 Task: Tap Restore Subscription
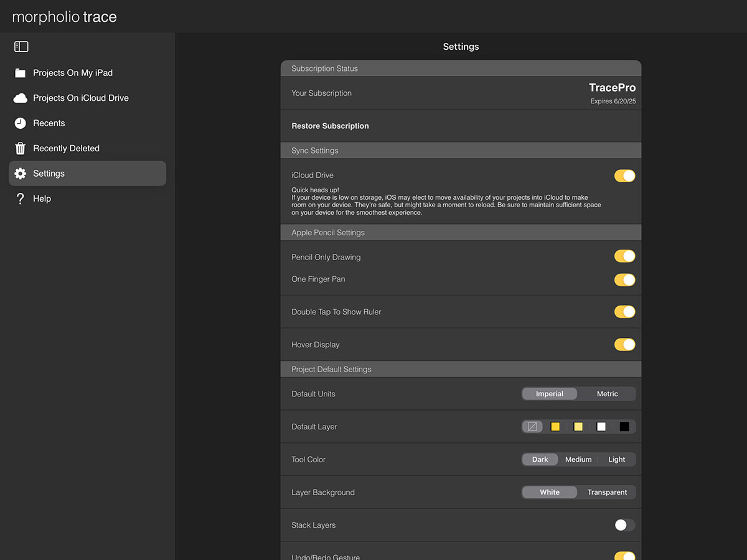[331, 126]
